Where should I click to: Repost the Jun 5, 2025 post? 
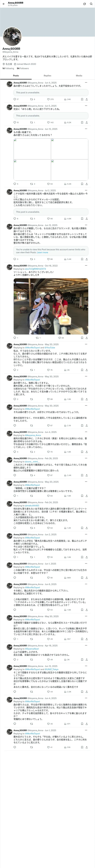coord(32,122)
